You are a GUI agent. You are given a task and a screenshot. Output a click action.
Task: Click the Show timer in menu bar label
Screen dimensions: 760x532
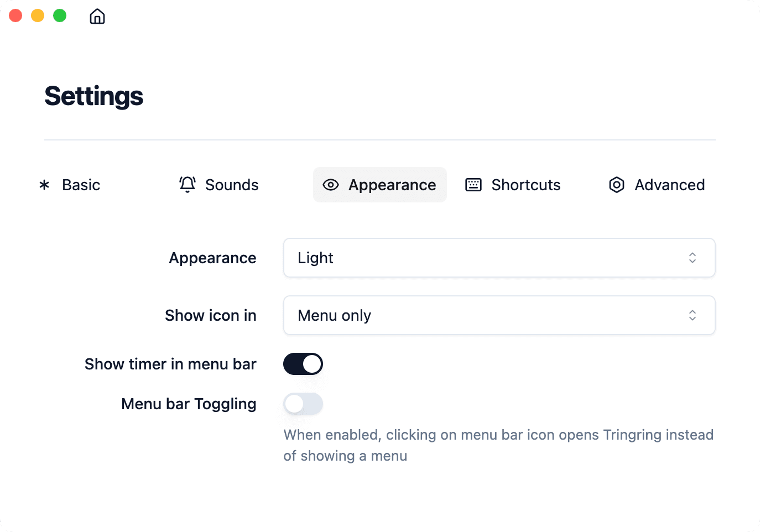point(170,364)
